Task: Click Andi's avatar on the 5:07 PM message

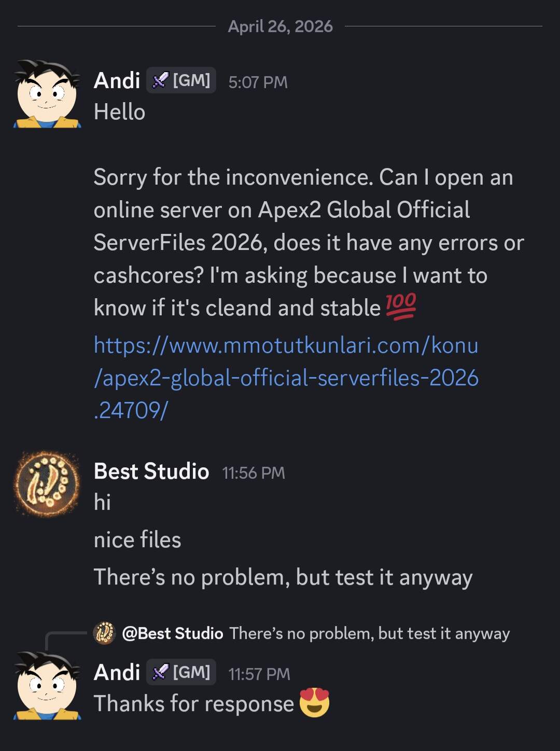Action: tap(47, 94)
